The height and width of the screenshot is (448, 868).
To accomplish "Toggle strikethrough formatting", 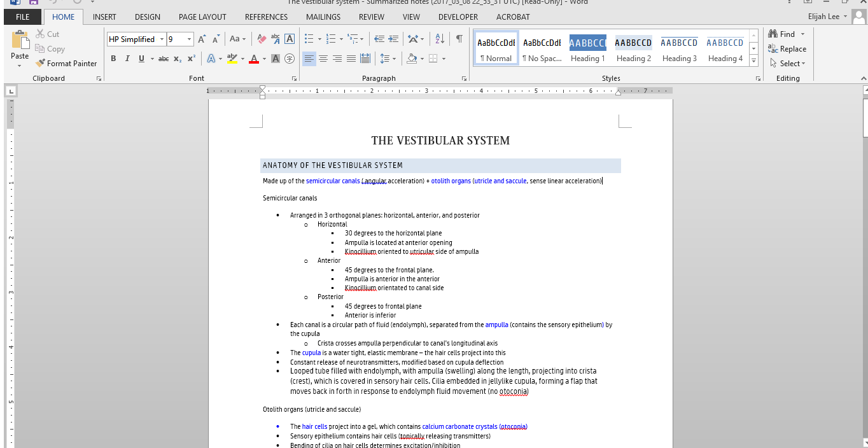I will 164,59.
